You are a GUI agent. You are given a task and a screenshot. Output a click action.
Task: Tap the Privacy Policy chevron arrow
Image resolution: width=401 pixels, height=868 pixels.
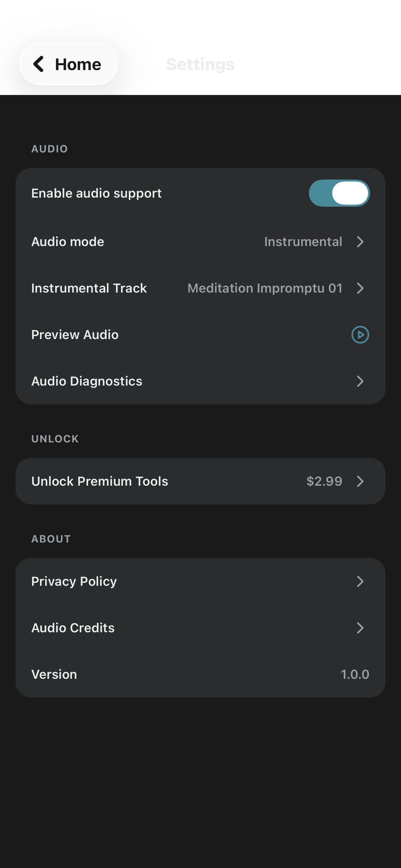click(360, 581)
